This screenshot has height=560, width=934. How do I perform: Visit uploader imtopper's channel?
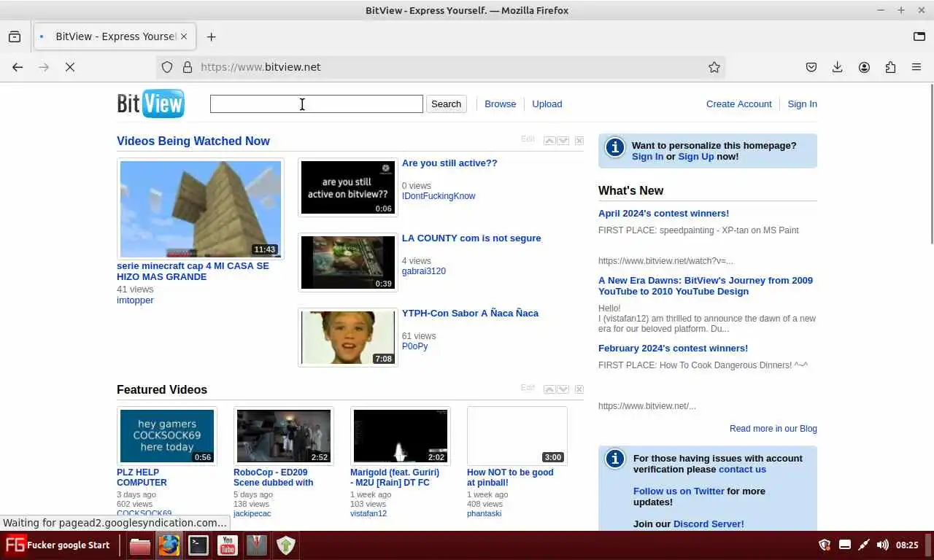click(135, 300)
